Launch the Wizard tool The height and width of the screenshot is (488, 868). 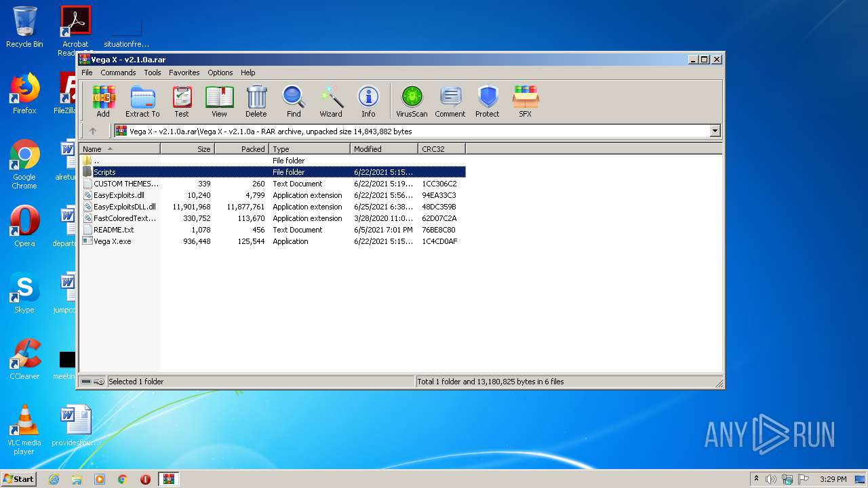coord(331,102)
